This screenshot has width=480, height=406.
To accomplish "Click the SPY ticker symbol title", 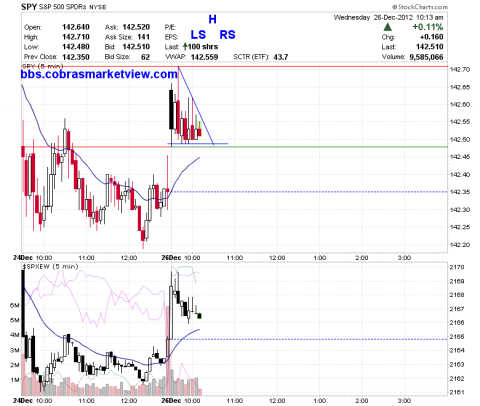I will pos(29,7).
